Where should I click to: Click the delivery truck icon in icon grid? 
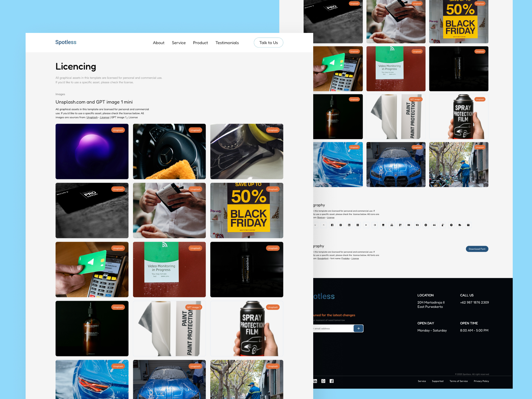pyautogui.click(x=460, y=225)
